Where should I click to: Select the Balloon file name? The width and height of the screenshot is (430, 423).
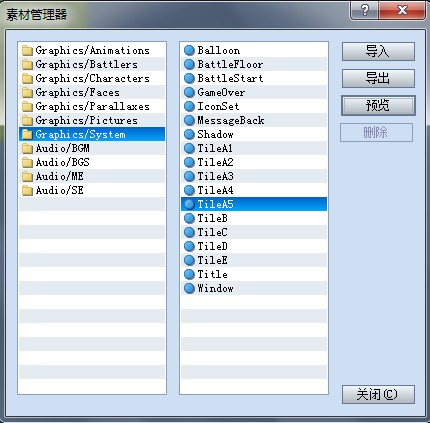coord(219,50)
